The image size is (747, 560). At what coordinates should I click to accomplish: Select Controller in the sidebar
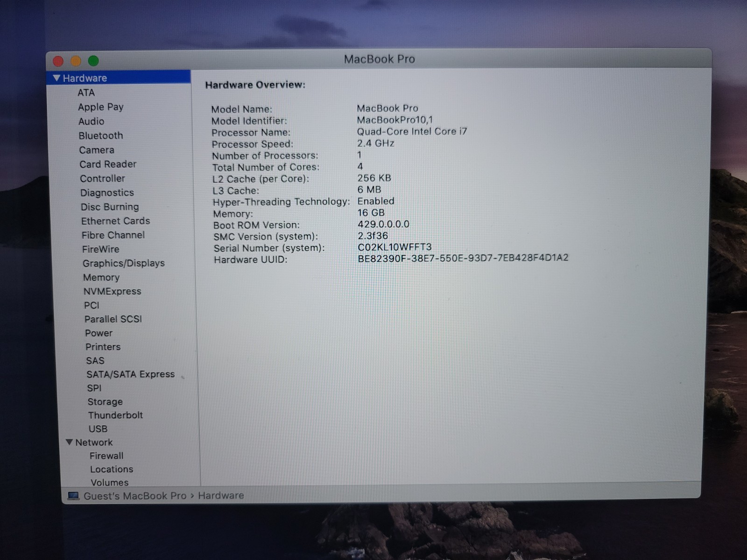pyautogui.click(x=102, y=178)
